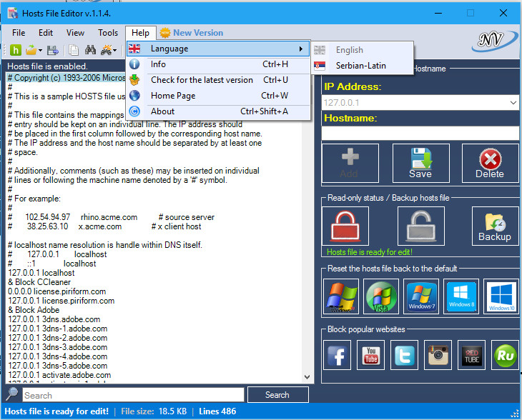Reset hosts file to Vista default

[381, 296]
